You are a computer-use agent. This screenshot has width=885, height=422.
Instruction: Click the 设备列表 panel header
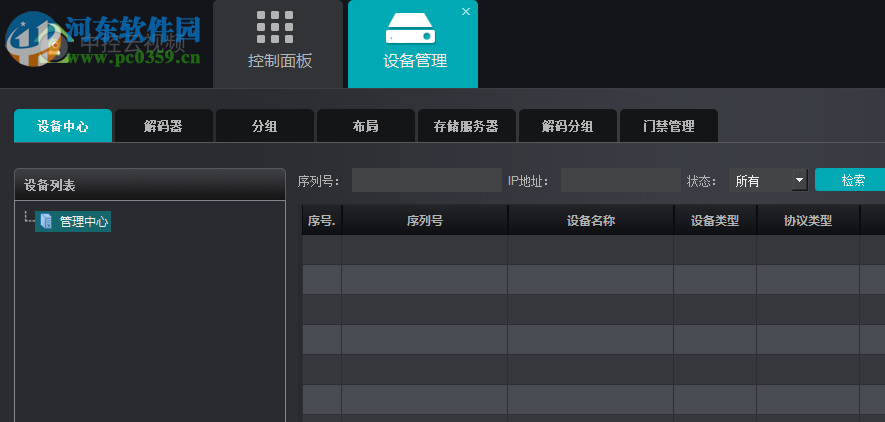[x=150, y=185]
